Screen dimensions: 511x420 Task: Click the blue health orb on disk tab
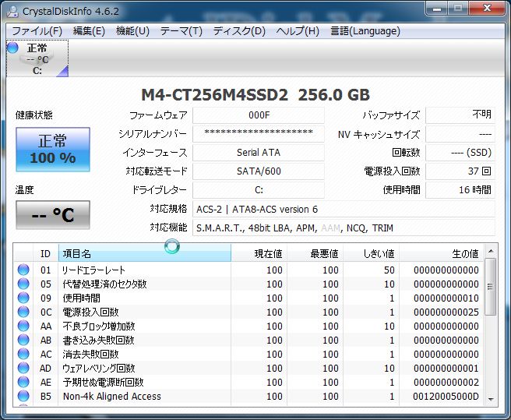[12, 48]
